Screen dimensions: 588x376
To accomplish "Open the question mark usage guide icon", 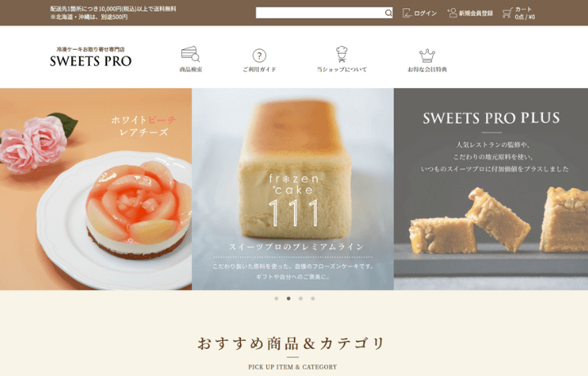I will coord(259,56).
